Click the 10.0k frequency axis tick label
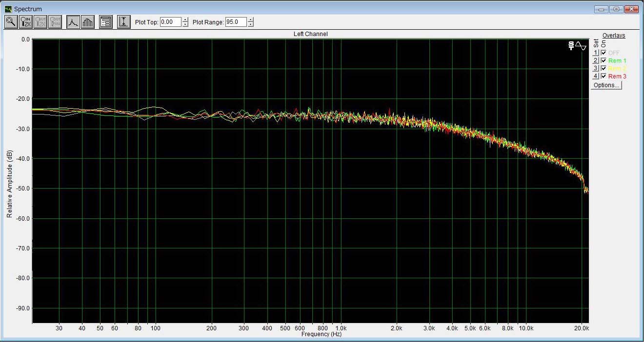This screenshot has height=342, width=644. click(x=526, y=328)
